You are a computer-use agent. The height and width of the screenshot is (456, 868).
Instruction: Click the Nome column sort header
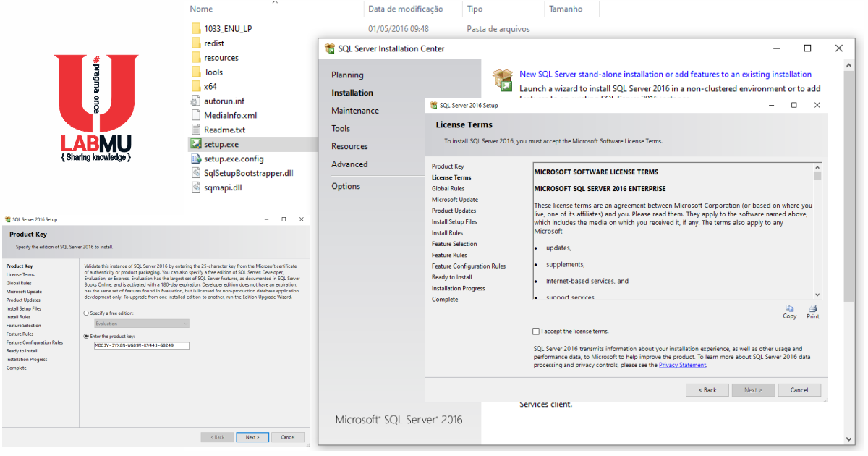point(200,9)
